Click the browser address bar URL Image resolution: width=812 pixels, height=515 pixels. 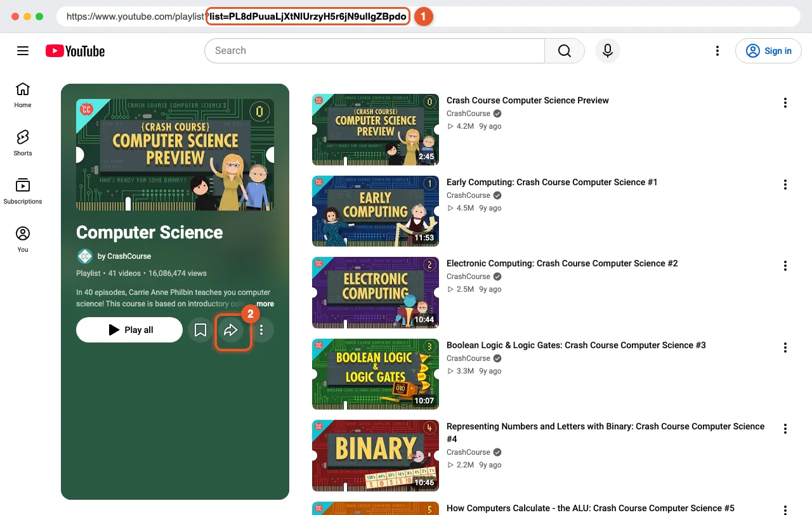click(x=428, y=16)
